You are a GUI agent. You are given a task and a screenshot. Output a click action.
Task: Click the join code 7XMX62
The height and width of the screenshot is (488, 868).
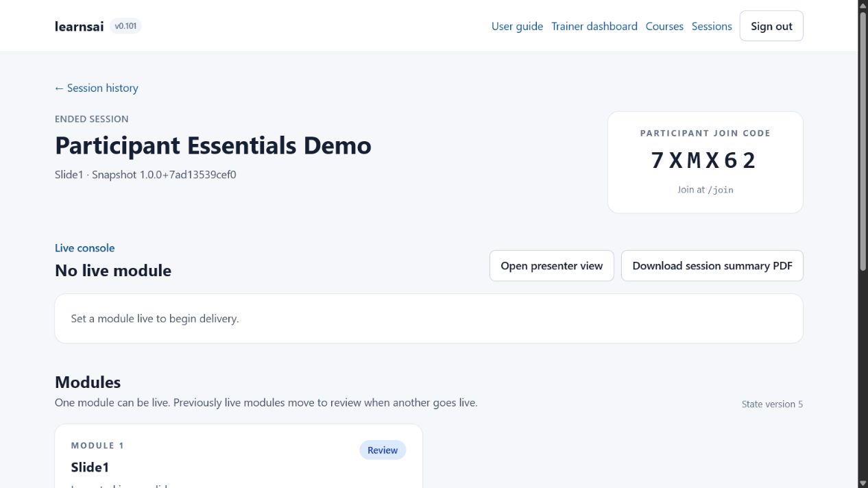click(705, 160)
